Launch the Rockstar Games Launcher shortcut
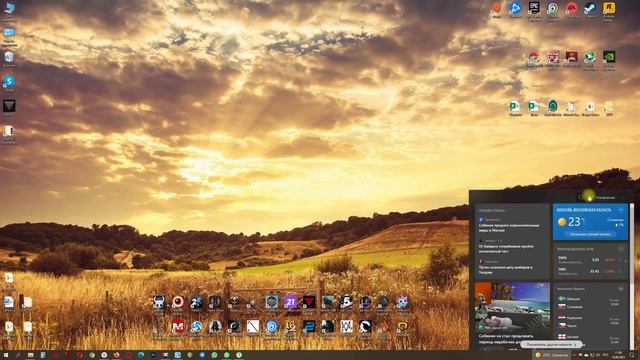The height and width of the screenshot is (360, 640). (609, 9)
